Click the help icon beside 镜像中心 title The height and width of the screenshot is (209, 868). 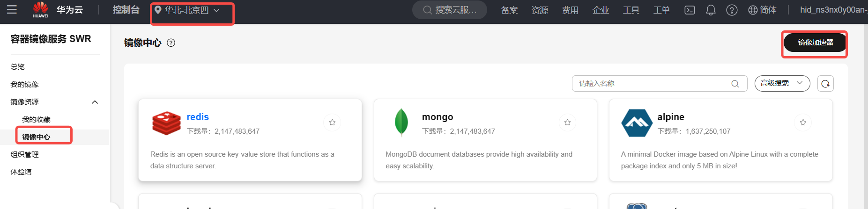coord(171,43)
